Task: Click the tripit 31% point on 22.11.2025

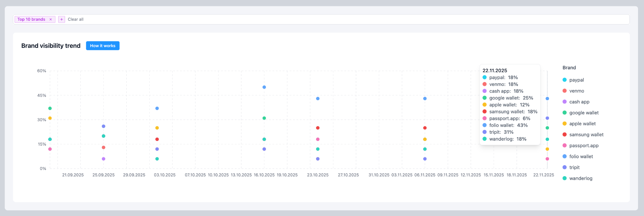Action: tap(547, 118)
